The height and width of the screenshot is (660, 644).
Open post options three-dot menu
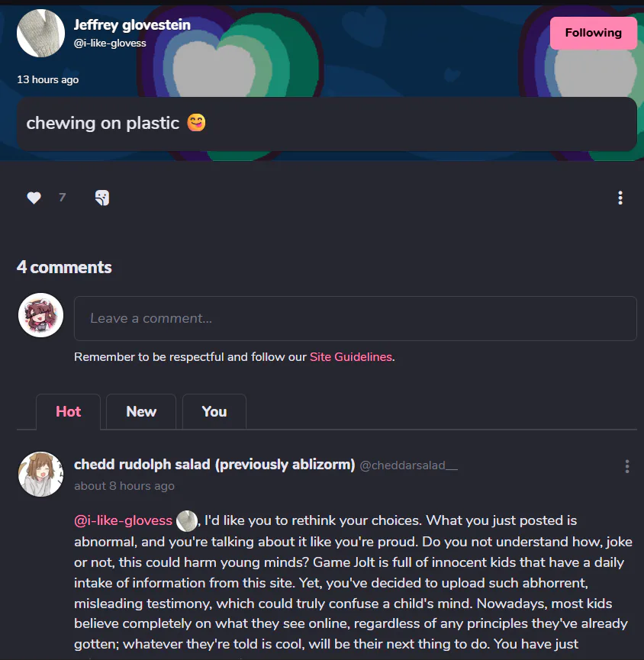click(x=620, y=198)
